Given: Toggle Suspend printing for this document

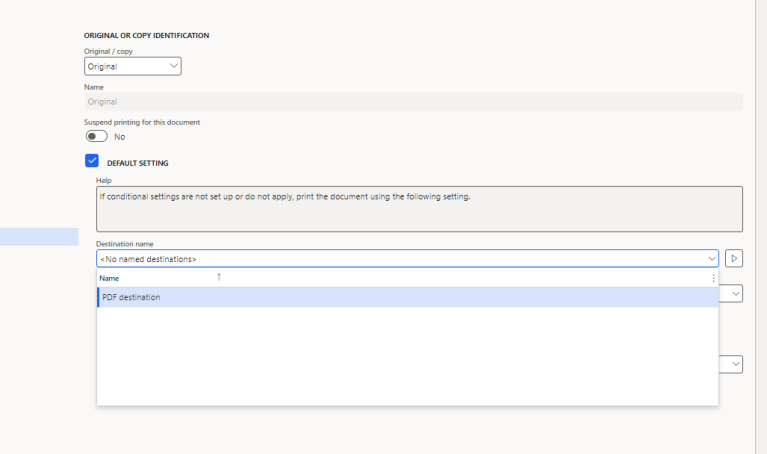Looking at the screenshot, I should pyautogui.click(x=97, y=137).
